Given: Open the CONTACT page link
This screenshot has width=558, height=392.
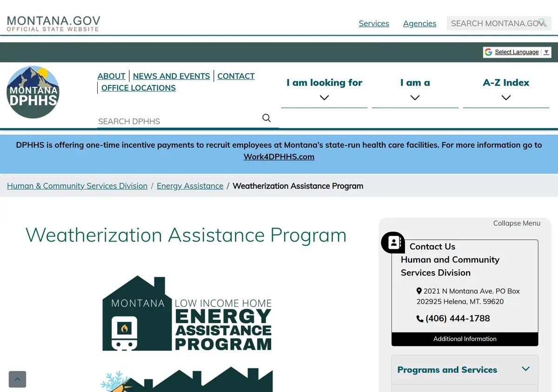Looking at the screenshot, I should [236, 76].
